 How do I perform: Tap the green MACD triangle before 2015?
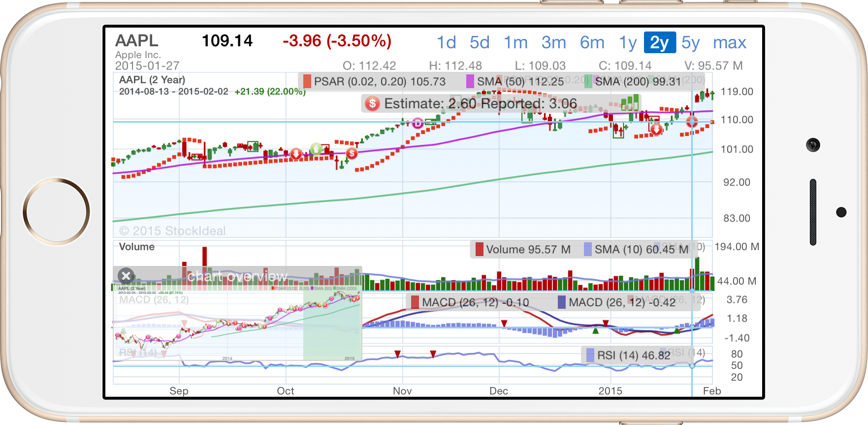tap(595, 330)
